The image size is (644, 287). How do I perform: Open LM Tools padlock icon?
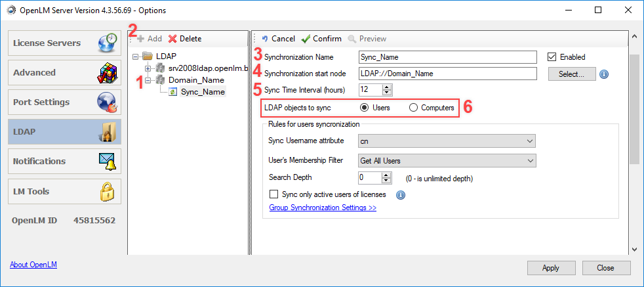107,192
